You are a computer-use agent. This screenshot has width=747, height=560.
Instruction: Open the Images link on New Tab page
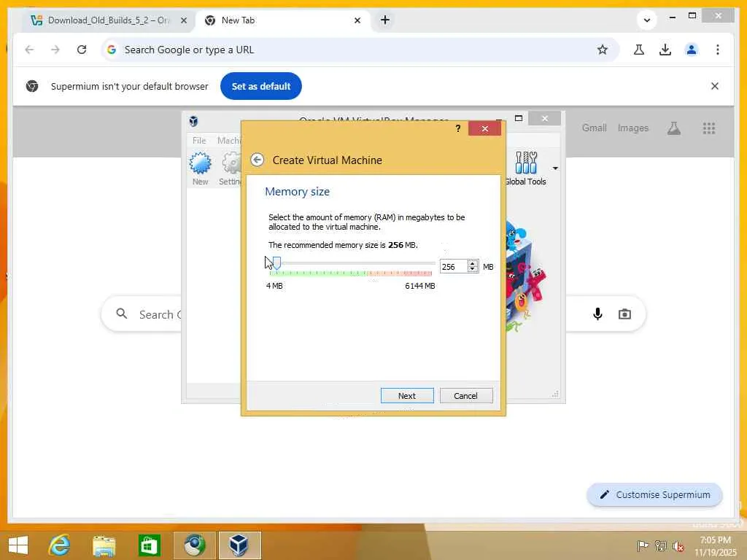[633, 128]
